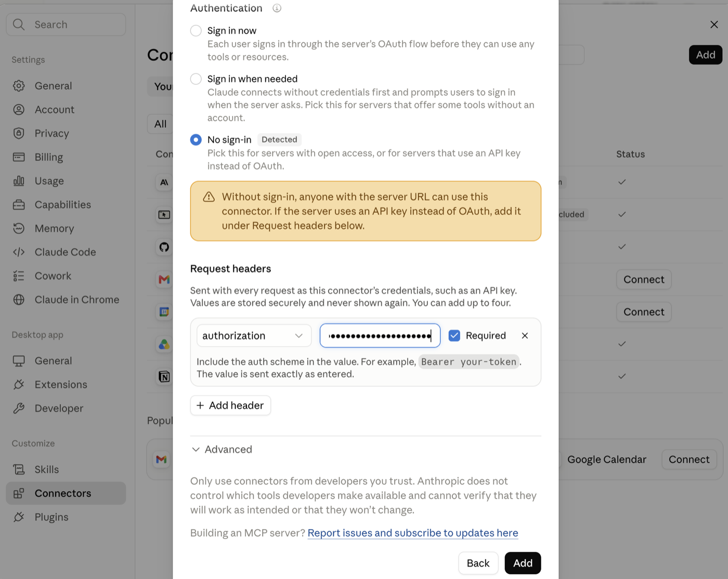Click the Notion connector icon
The width and height of the screenshot is (728, 579).
coord(164,376)
